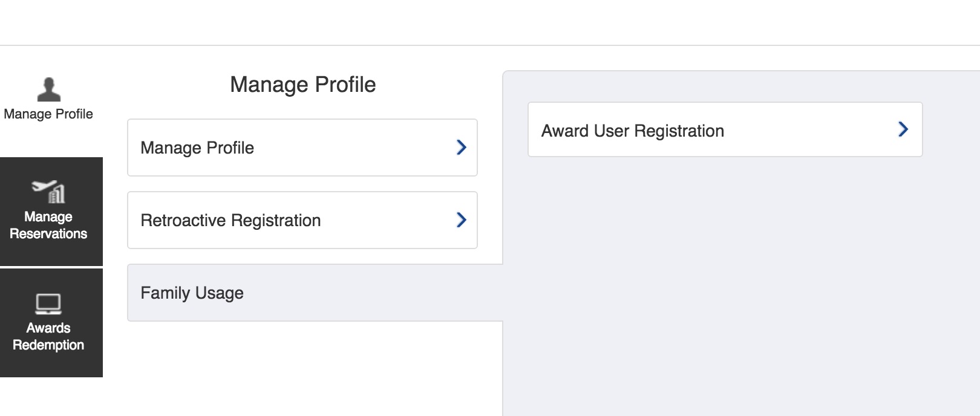Click the blue arrow on Manage Profile row
Screen dimensions: 980x416
pyautogui.click(x=461, y=148)
